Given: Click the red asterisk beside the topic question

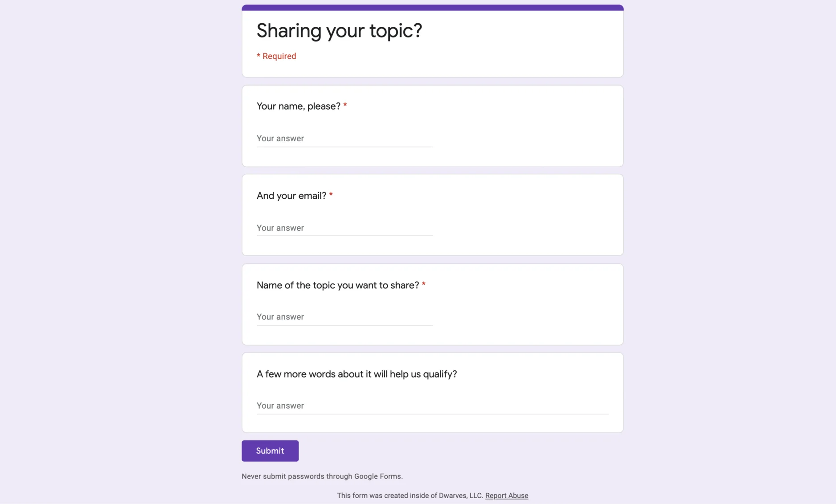Looking at the screenshot, I should click(x=423, y=284).
